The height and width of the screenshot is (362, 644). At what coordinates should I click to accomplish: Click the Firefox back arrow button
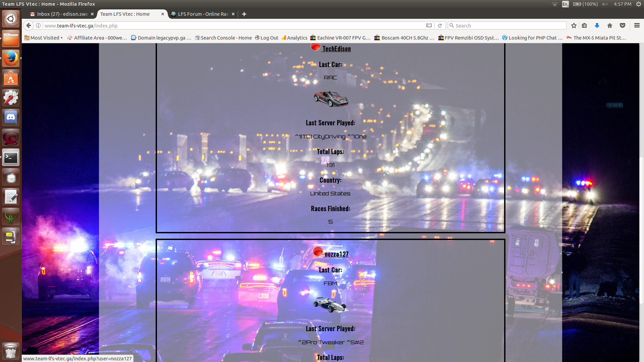(x=29, y=25)
